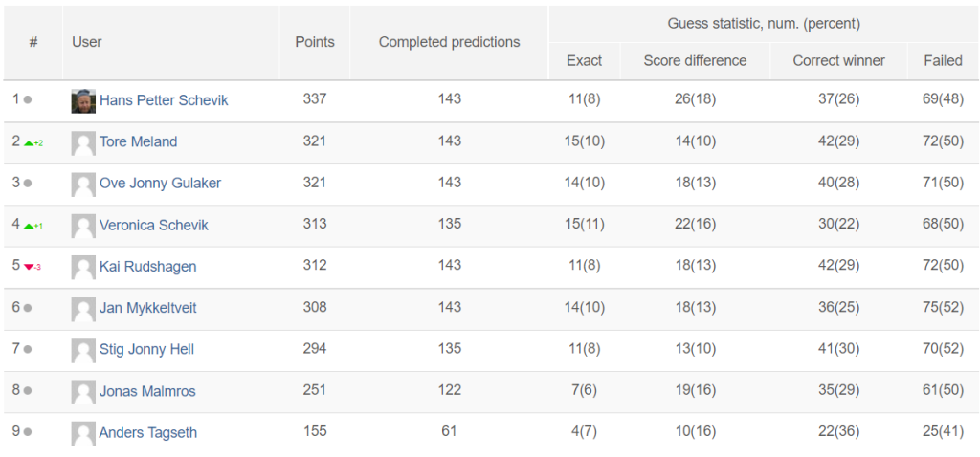Screen dimensions: 980x457
Task: Open Tore Meland's profile link
Action: (138, 141)
